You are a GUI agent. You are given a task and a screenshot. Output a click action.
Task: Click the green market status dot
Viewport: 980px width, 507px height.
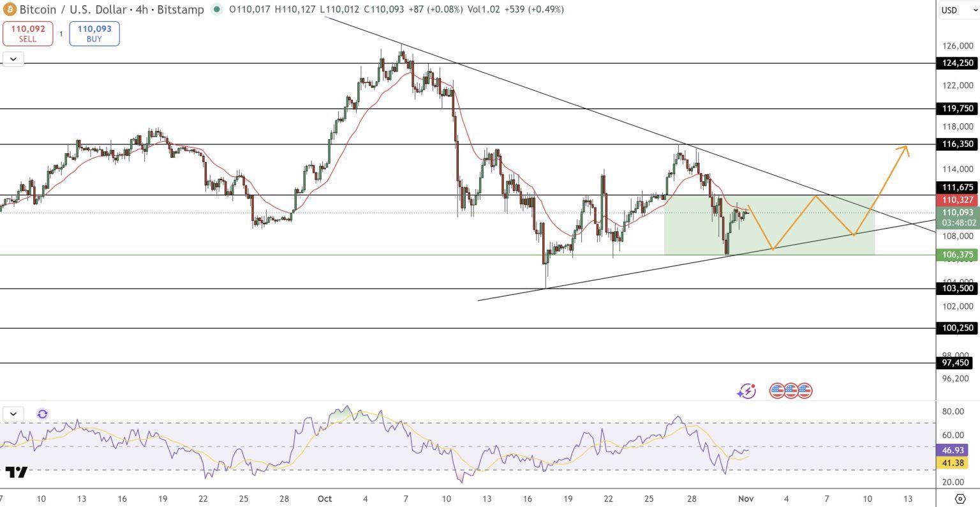[217, 10]
